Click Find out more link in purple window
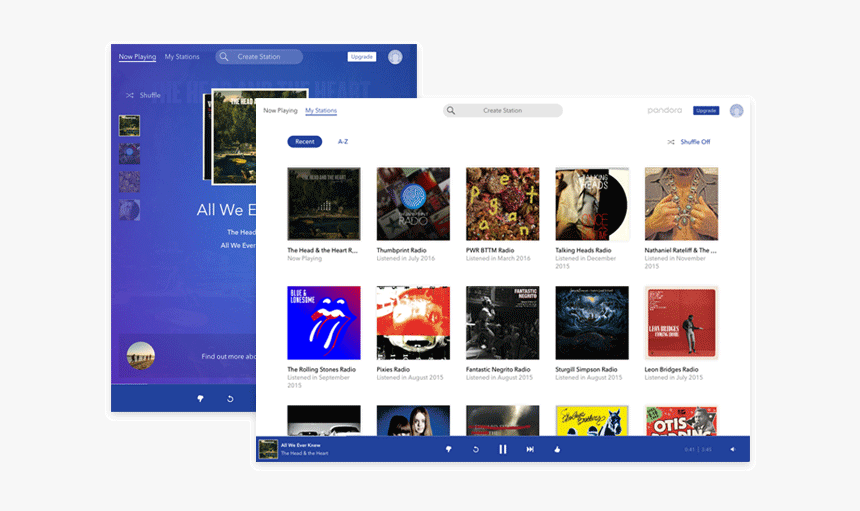The height and width of the screenshot is (511, 860). (228, 356)
